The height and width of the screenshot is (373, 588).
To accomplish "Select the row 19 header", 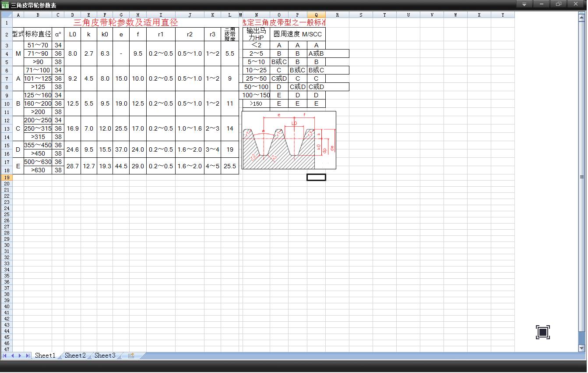I will 7,178.
